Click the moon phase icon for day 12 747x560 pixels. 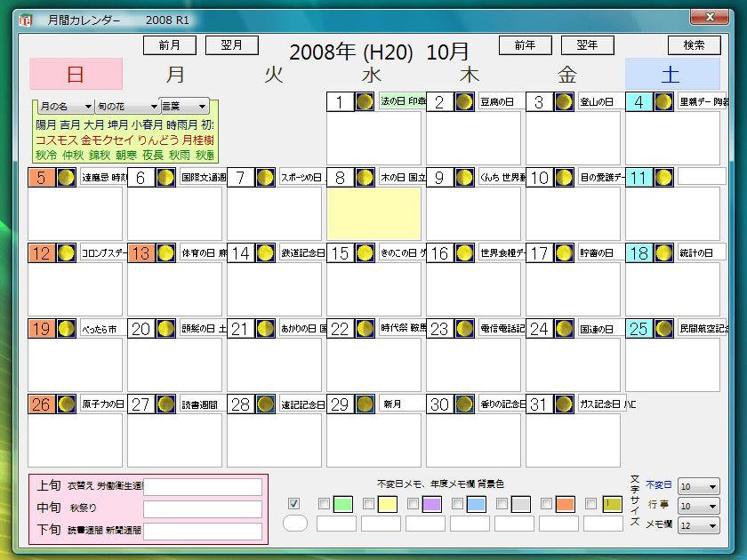[66, 253]
